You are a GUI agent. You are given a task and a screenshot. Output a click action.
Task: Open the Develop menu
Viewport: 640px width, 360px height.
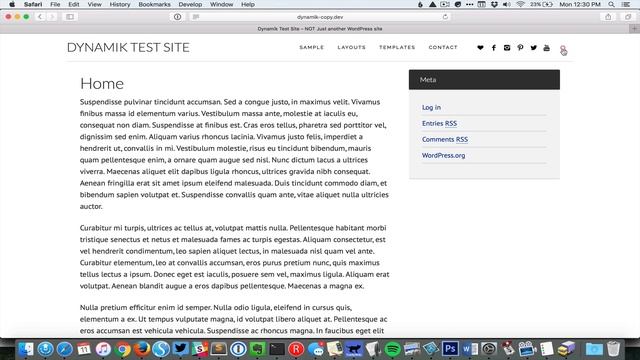pyautogui.click(x=190, y=4)
